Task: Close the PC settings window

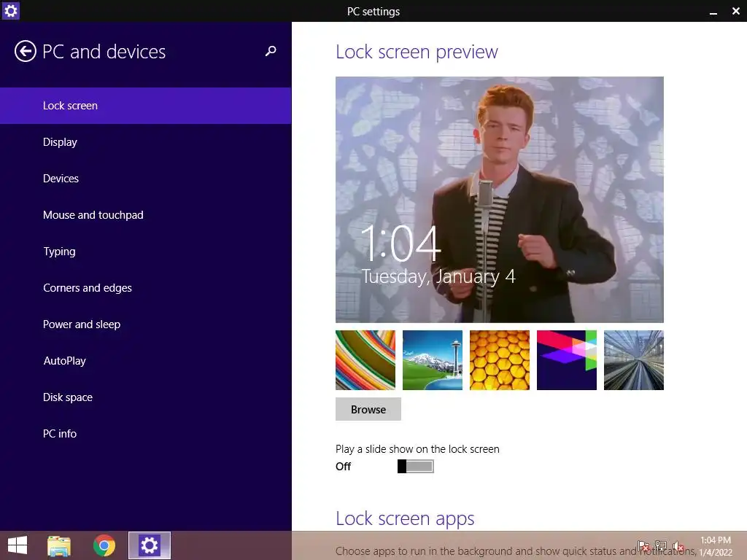Action: click(x=735, y=11)
